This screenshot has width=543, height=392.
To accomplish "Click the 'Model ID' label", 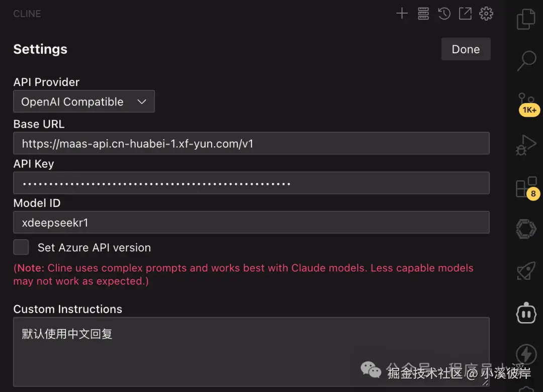I will pyautogui.click(x=37, y=203).
